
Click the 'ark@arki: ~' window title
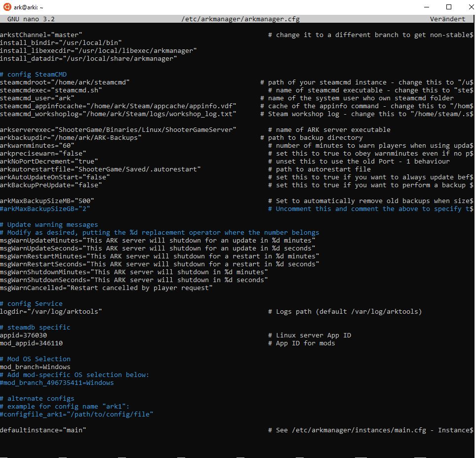coord(29,7)
